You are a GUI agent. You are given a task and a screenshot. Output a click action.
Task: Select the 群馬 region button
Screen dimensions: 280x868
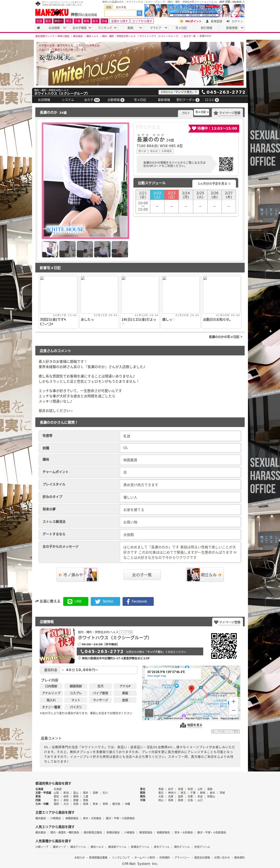(87, 21)
